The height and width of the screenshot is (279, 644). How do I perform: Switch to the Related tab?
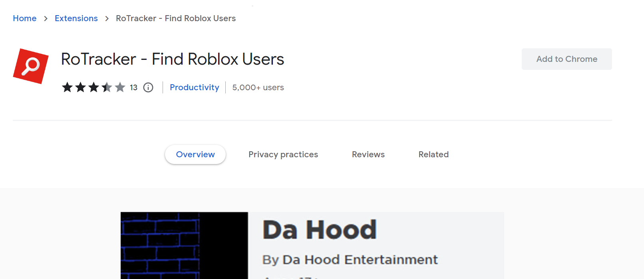[x=433, y=154]
